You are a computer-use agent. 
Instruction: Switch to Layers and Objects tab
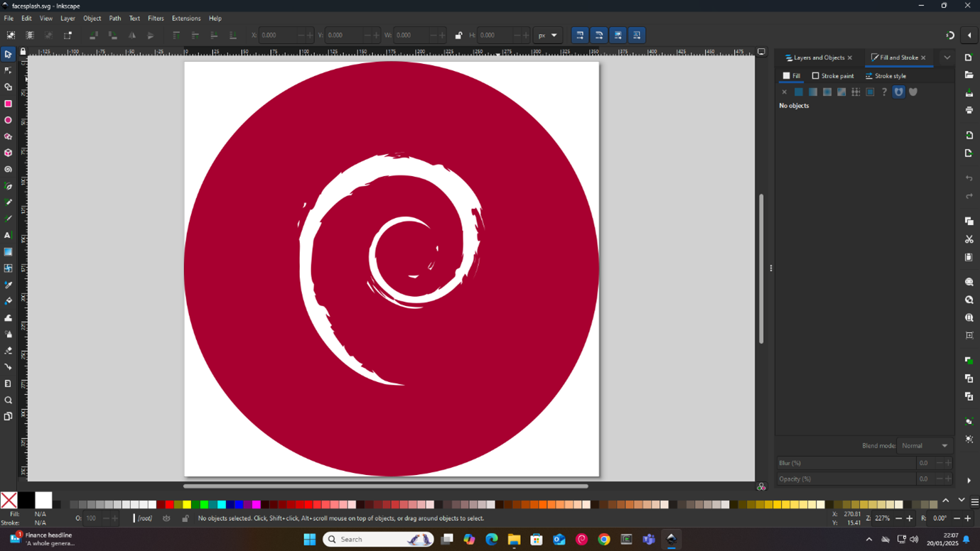point(818,58)
